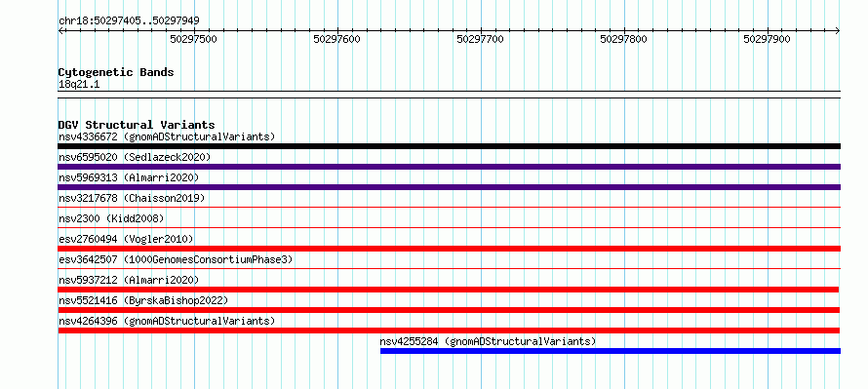Click the nsv4255284 gnomADStructuralVariants label
The width and height of the screenshot is (868, 389).
(489, 341)
